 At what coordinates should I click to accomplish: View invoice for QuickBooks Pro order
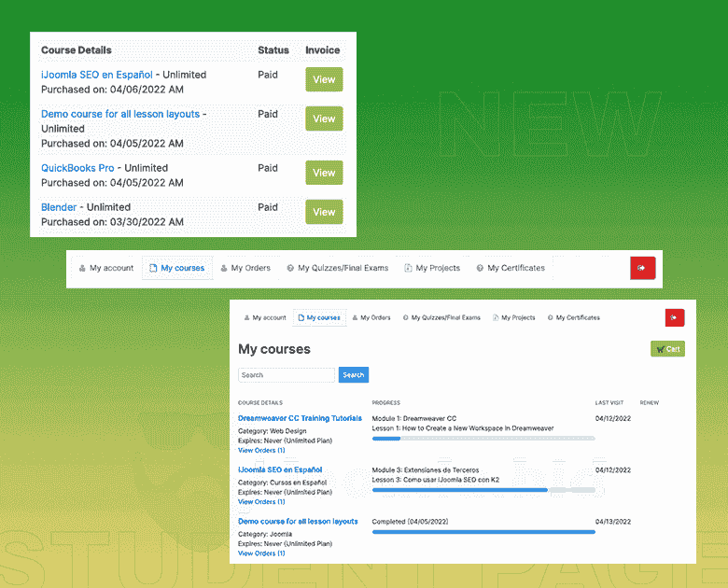tap(324, 173)
